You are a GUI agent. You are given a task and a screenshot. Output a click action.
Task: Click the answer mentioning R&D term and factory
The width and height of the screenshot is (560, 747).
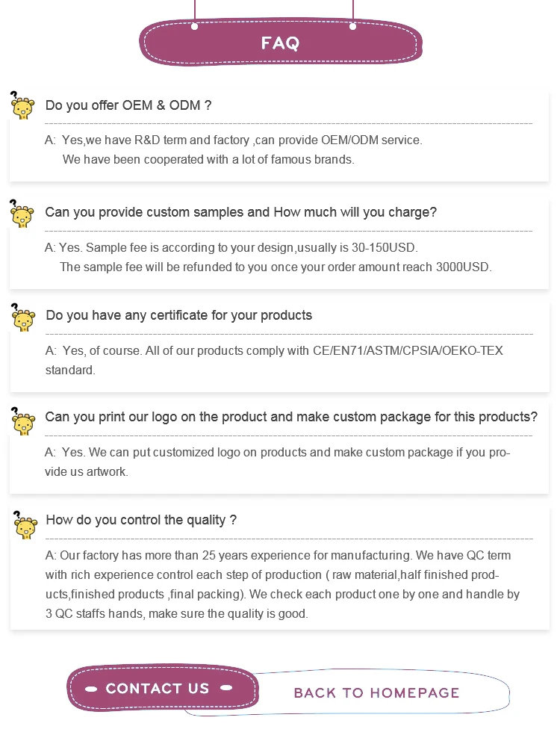click(233, 140)
